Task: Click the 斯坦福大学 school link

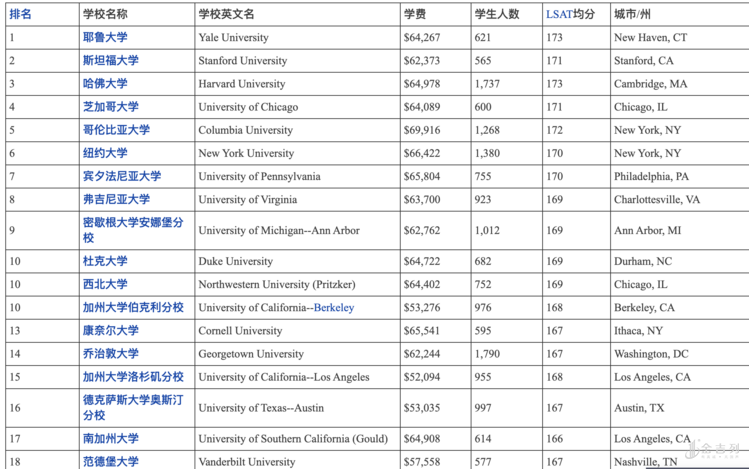Action: (110, 61)
